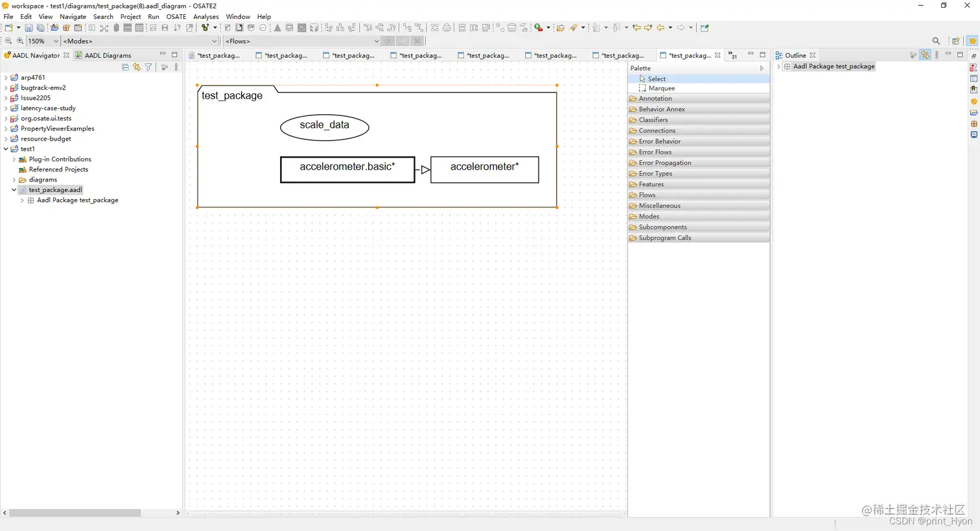Select the Outline view tab

795,55
